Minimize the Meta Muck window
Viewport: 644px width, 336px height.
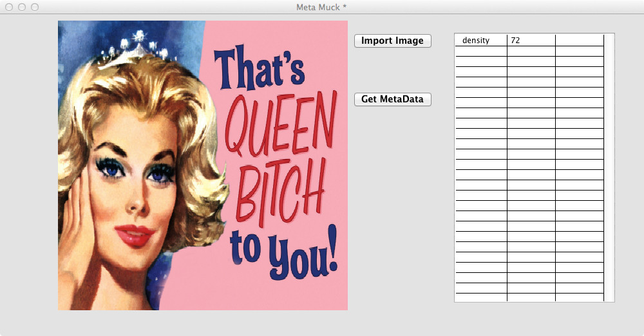22,7
